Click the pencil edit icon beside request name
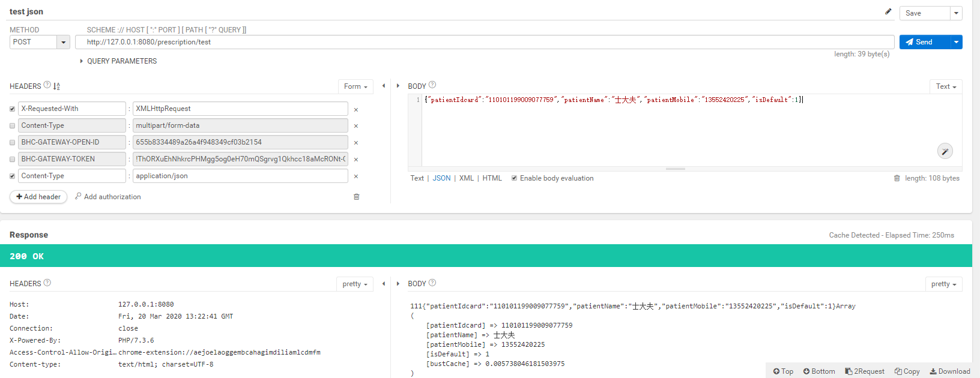The height and width of the screenshot is (378, 980). 888,11
